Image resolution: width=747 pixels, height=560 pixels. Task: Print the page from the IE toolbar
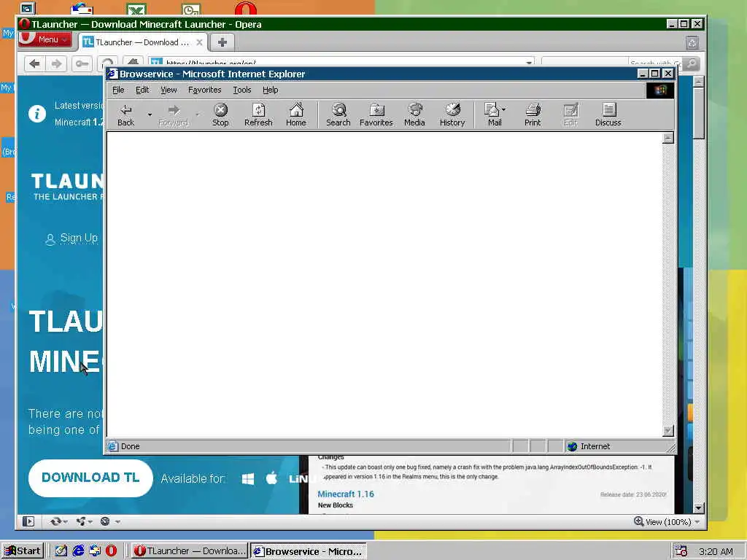click(x=533, y=114)
